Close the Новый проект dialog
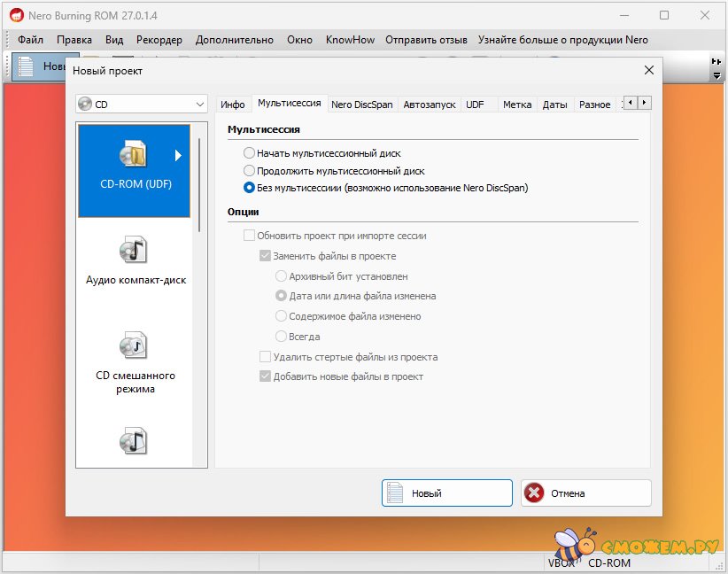 (x=649, y=70)
